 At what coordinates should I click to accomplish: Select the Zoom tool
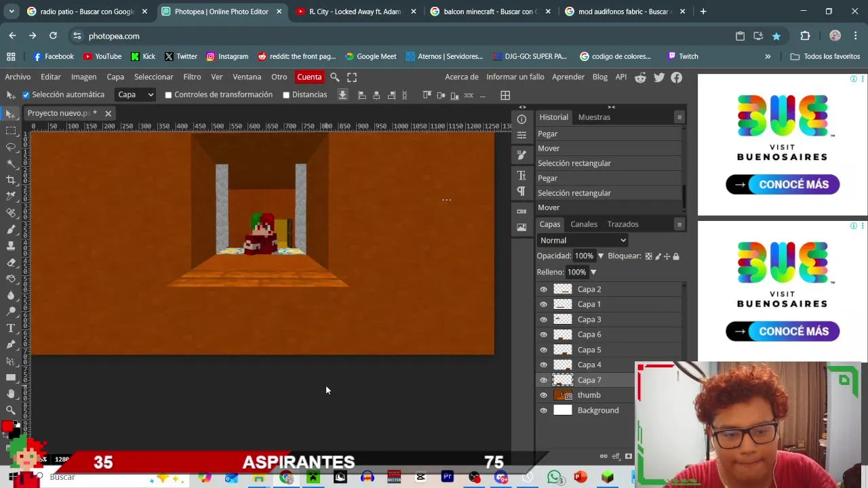11,410
